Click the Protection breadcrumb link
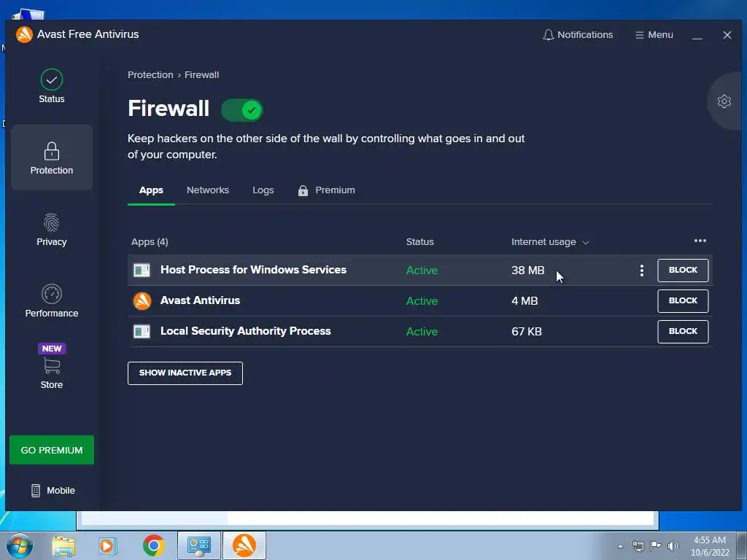The image size is (747, 560). (150, 75)
